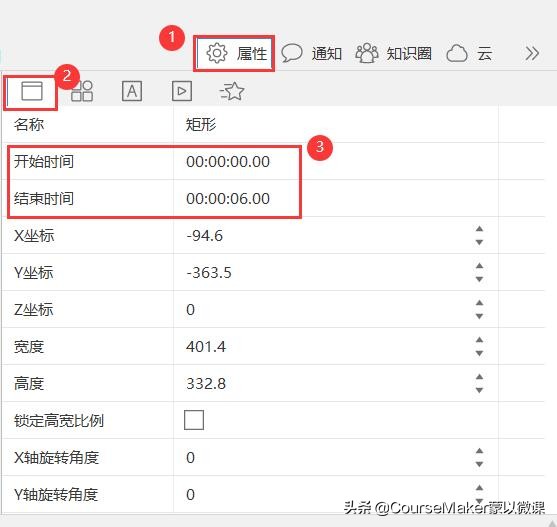Select the four-squares shape style icon
The height and width of the screenshot is (527, 557).
tap(82, 91)
